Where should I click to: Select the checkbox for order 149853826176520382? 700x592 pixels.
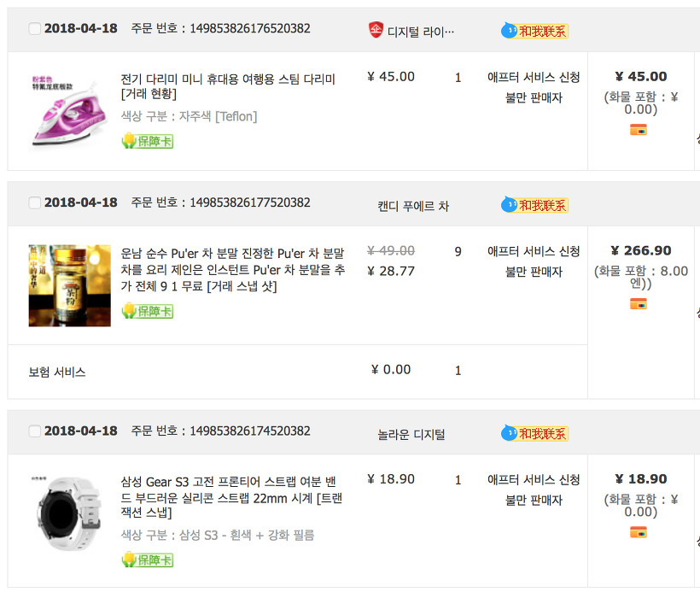coord(34,29)
